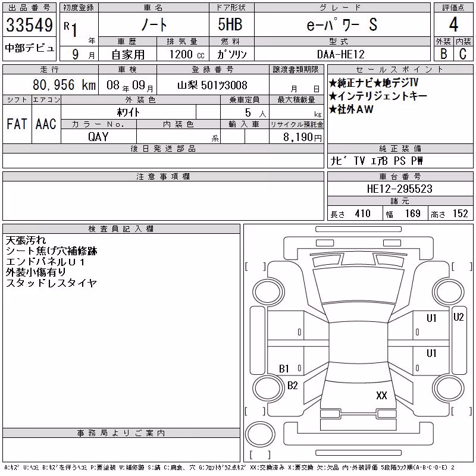Select the overall grade score 4
This screenshot has height=476, width=476.
pyautogui.click(x=453, y=24)
